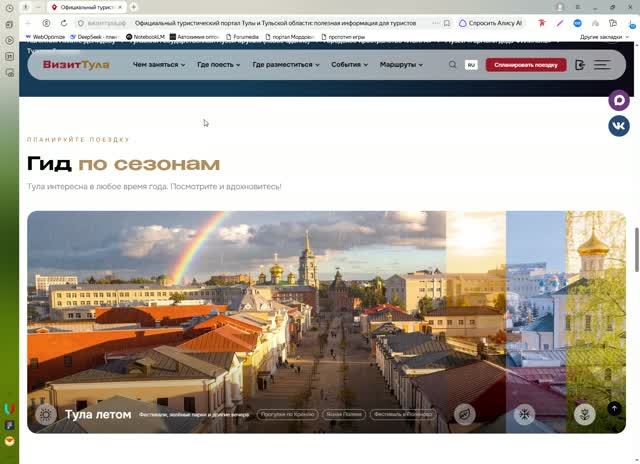Open the прототип игры bookmark
The height and width of the screenshot is (464, 640).
tap(343, 37)
